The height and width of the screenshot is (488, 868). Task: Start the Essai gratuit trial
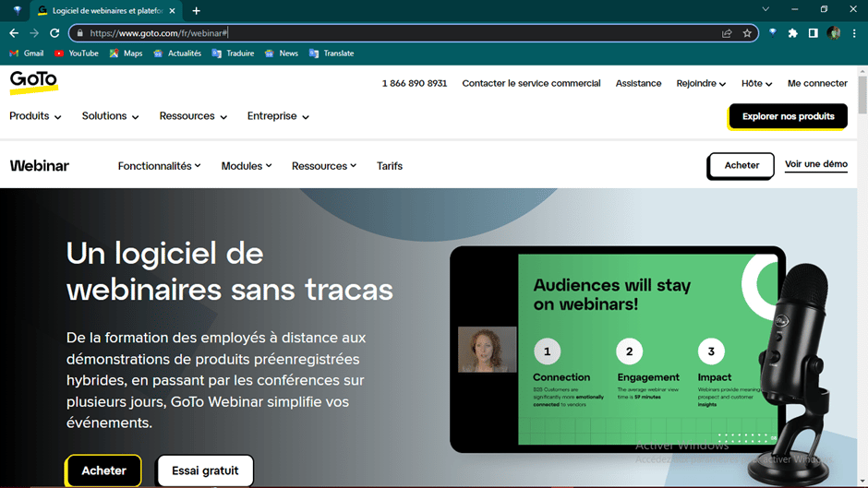tap(205, 470)
